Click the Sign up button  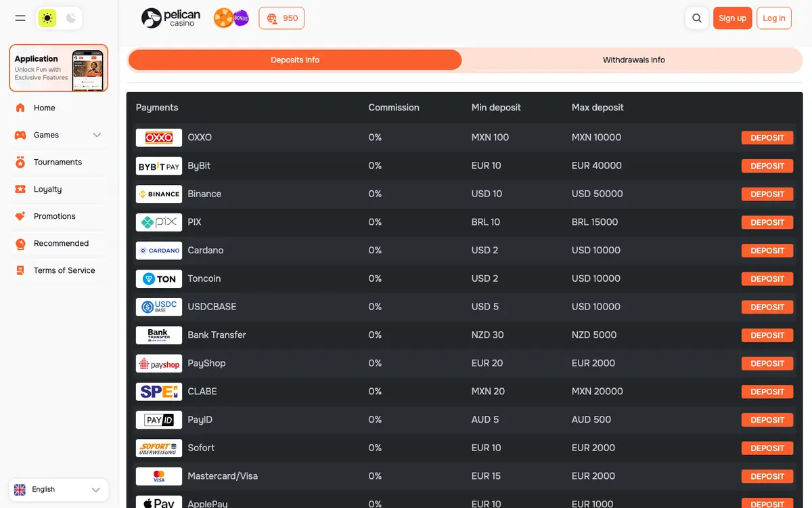733,18
